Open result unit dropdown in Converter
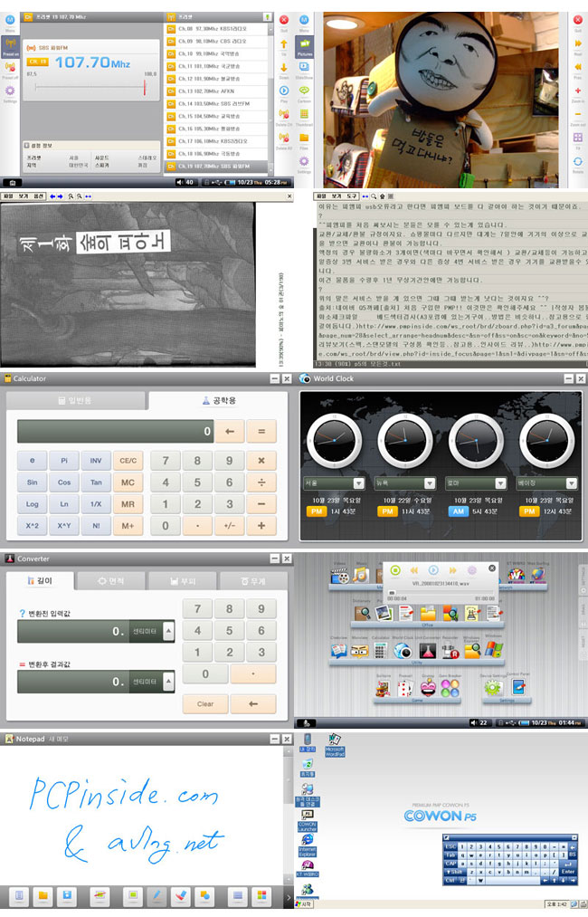Image resolution: width=588 pixels, height=917 pixels. coord(168,682)
